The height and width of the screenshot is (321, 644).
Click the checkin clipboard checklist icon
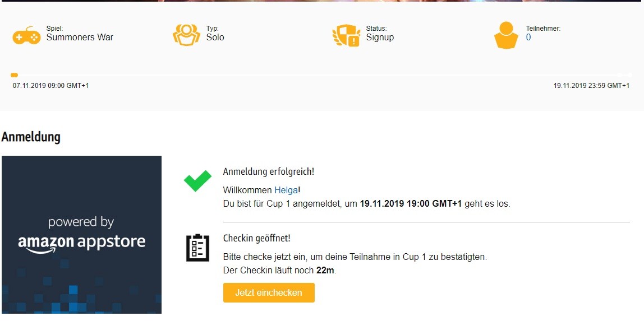(197, 248)
